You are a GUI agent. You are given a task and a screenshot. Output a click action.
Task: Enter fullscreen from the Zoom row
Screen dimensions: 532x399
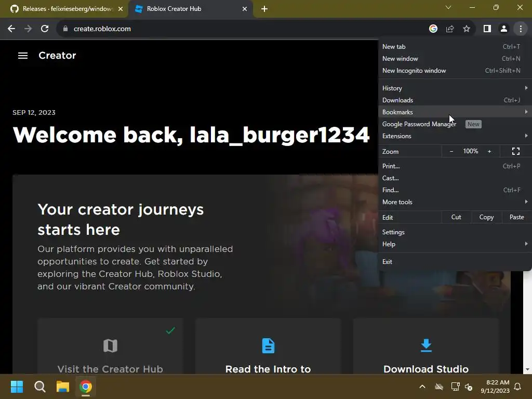pos(516,151)
